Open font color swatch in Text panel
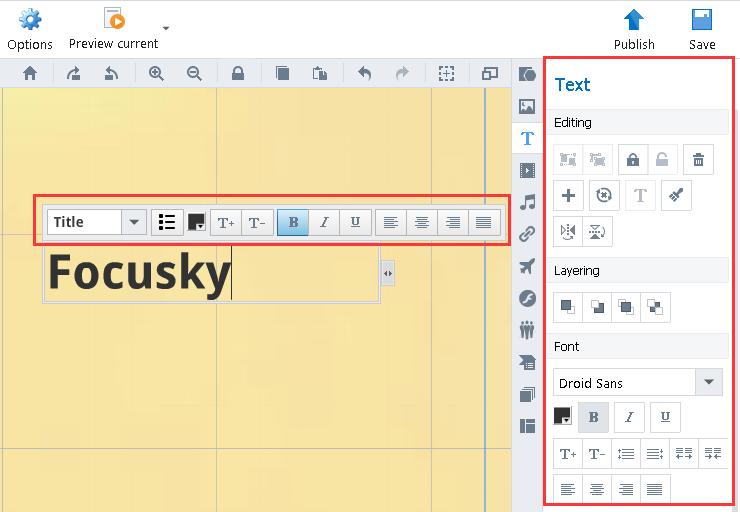This screenshot has width=740, height=512. [563, 417]
